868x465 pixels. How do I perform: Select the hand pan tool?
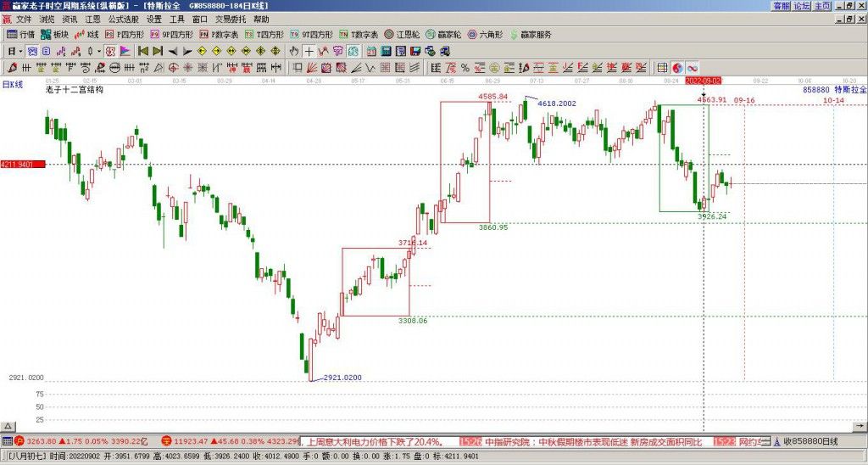coord(294,51)
